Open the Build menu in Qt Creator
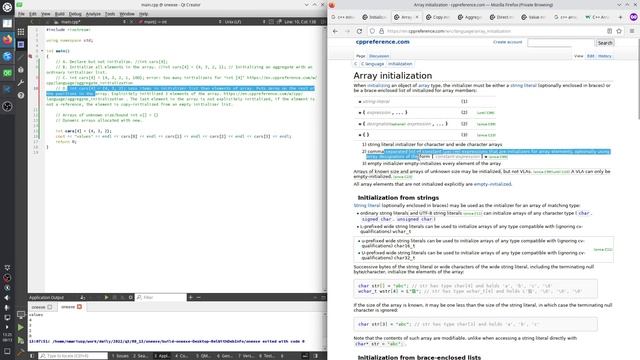 (60, 14)
